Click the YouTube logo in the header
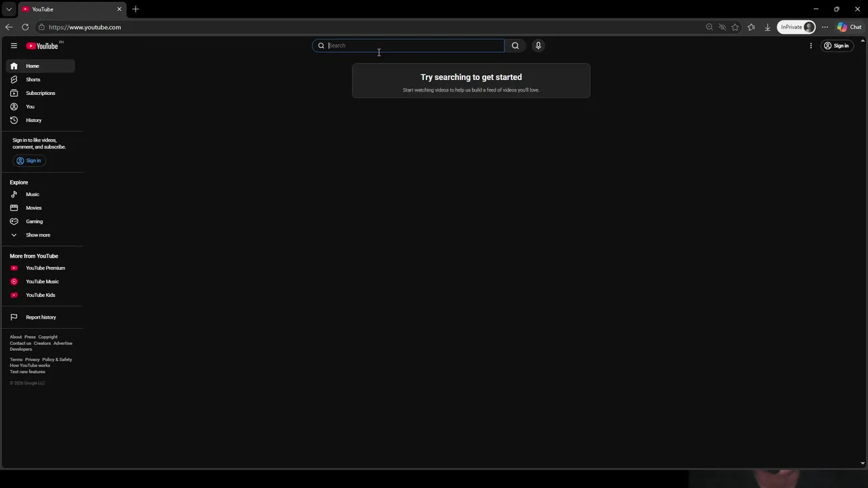The width and height of the screenshot is (868, 488). (x=43, y=45)
